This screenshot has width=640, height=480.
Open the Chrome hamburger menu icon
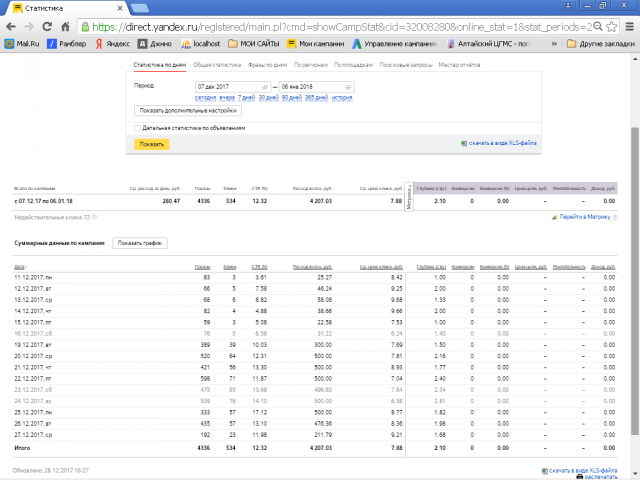(629, 27)
